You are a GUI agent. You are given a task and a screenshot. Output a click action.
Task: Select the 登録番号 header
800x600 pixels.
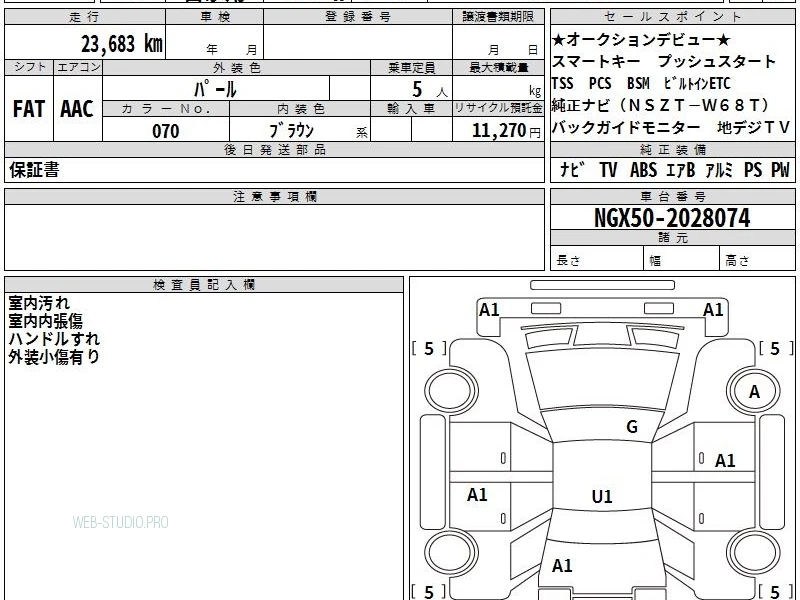tap(358, 17)
